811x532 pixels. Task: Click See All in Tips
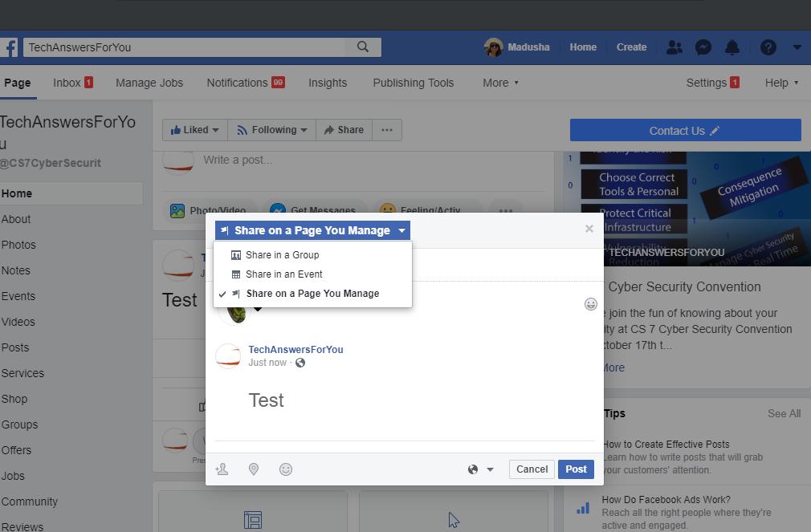click(x=785, y=413)
